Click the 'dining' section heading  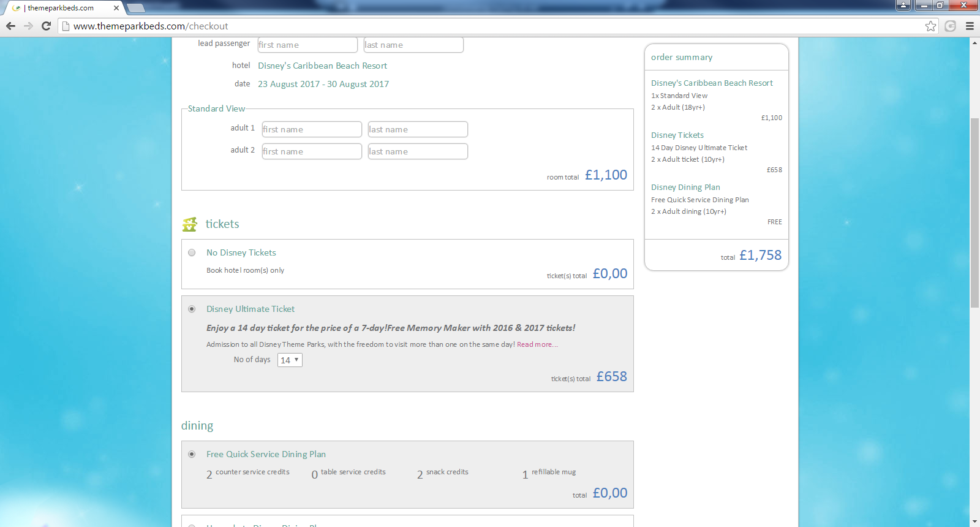click(x=197, y=425)
